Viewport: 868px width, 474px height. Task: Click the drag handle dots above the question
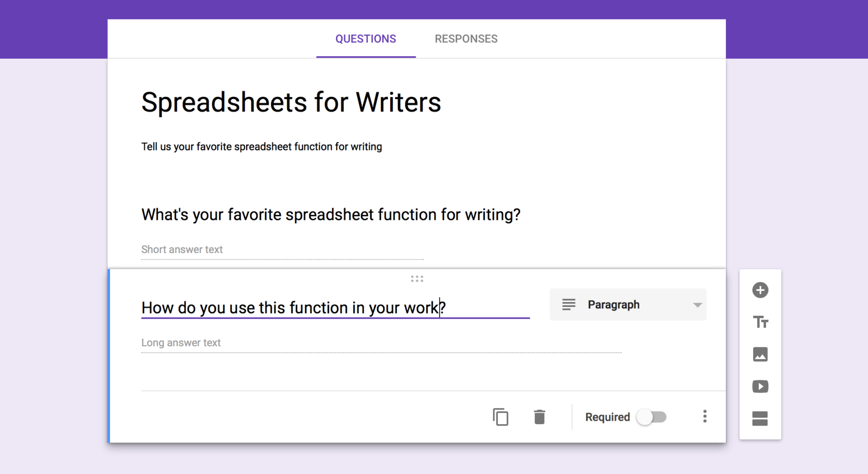click(x=417, y=279)
